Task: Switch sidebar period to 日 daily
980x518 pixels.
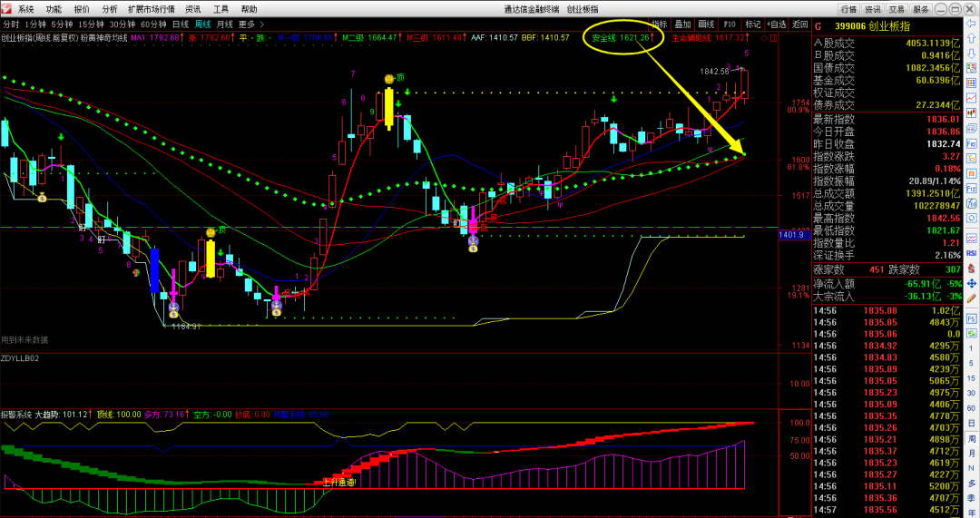Action: (x=972, y=423)
